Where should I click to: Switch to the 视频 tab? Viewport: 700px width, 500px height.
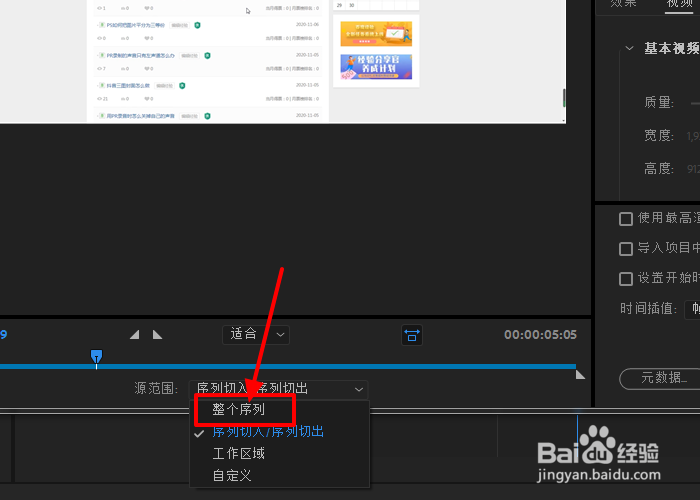pyautogui.click(x=679, y=4)
